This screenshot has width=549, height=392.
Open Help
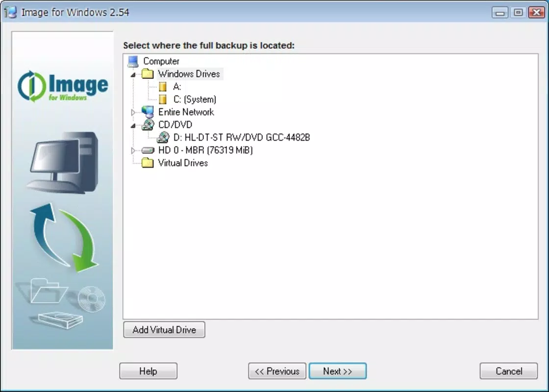pyautogui.click(x=148, y=371)
